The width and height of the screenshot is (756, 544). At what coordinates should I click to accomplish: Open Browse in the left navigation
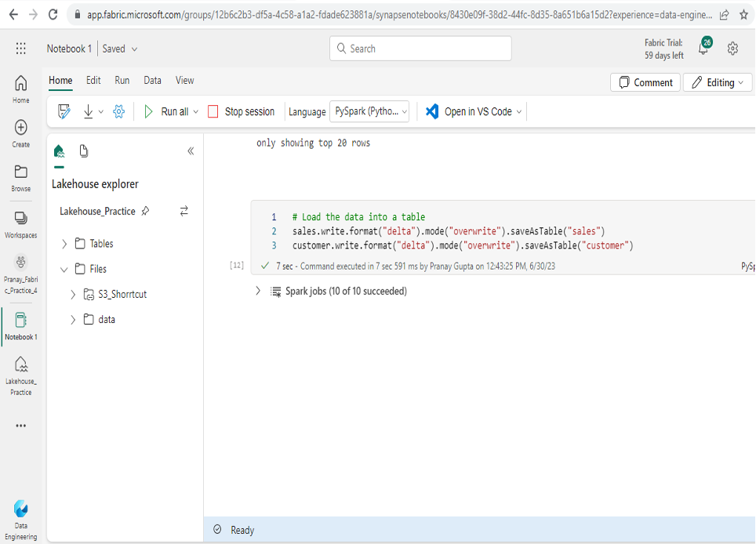click(20, 178)
